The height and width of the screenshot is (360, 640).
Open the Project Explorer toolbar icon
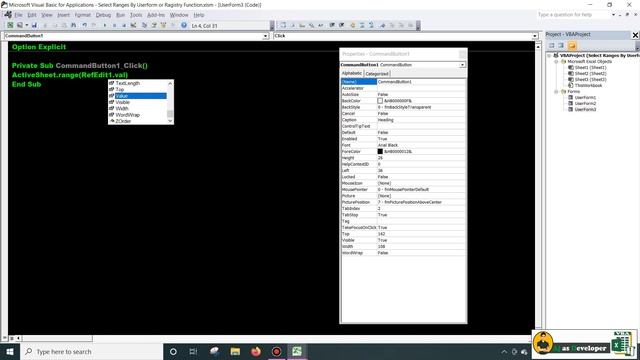click(144, 25)
